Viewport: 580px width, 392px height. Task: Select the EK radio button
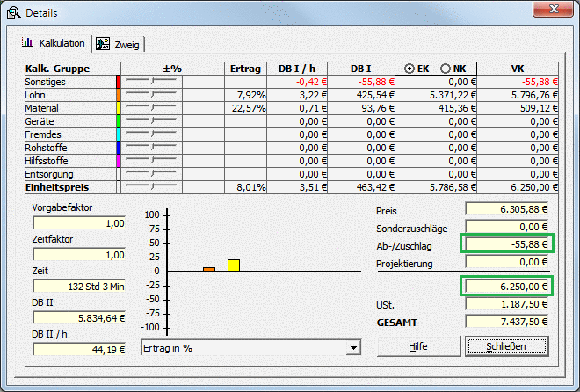pyautogui.click(x=410, y=69)
